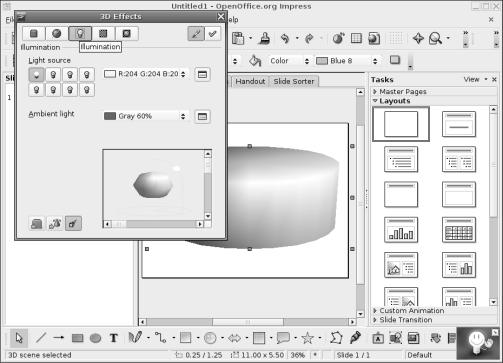
Task: Click preview horizontal scrollbar in 3D Effects
Action: click(x=153, y=224)
